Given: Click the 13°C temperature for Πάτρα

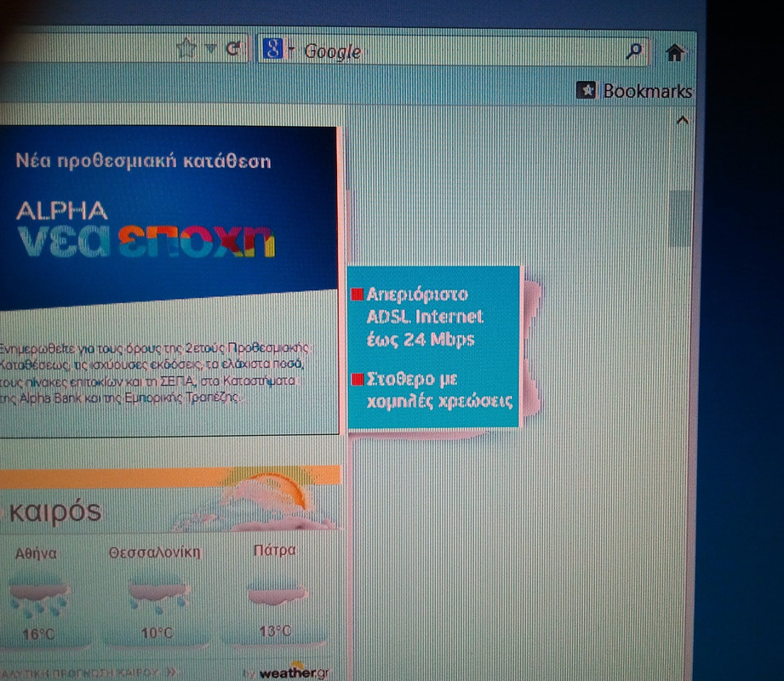Looking at the screenshot, I should [275, 631].
